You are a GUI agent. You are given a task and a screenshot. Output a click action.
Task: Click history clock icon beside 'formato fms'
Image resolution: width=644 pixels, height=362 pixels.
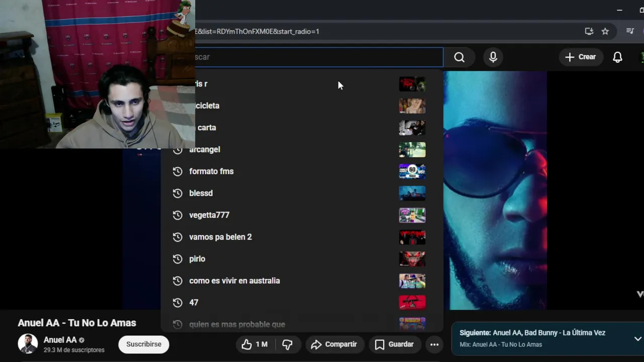(177, 171)
